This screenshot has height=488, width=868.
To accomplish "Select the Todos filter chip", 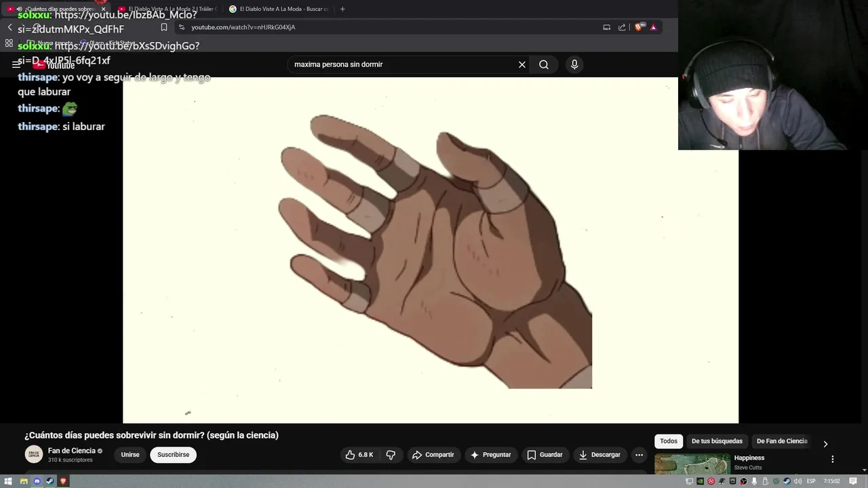I will (669, 441).
